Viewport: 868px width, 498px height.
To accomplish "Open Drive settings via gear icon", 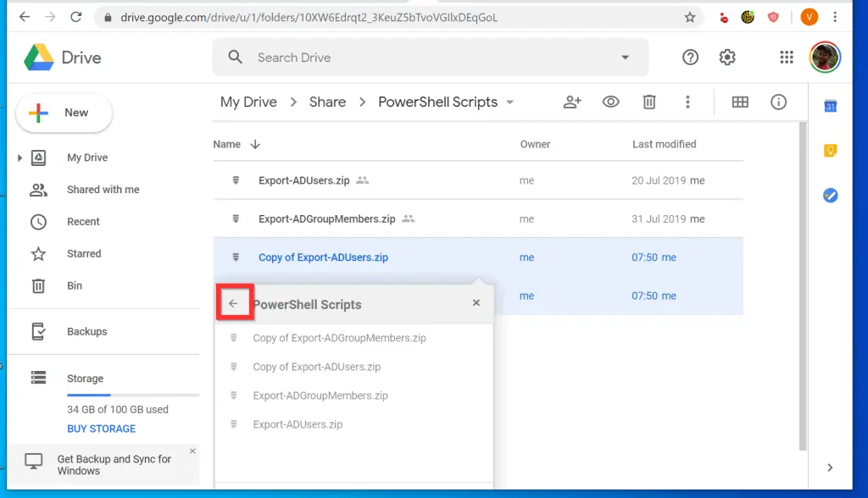I will point(727,58).
